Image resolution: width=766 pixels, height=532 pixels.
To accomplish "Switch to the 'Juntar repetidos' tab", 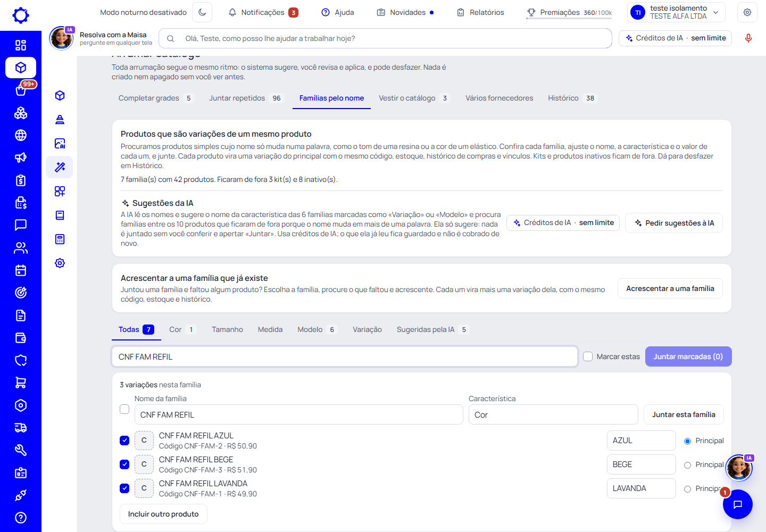I will pyautogui.click(x=245, y=98).
